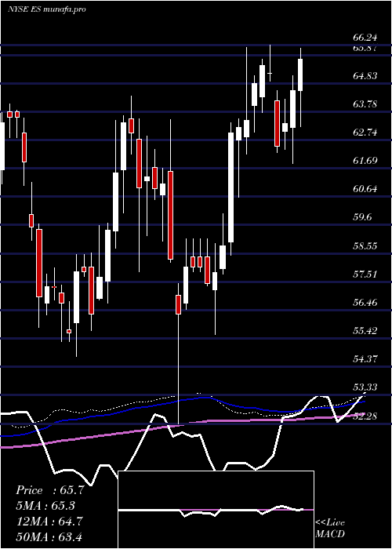This screenshot has width=392, height=549.
Task: Click the 52.28 price level label
Action: (365, 416)
